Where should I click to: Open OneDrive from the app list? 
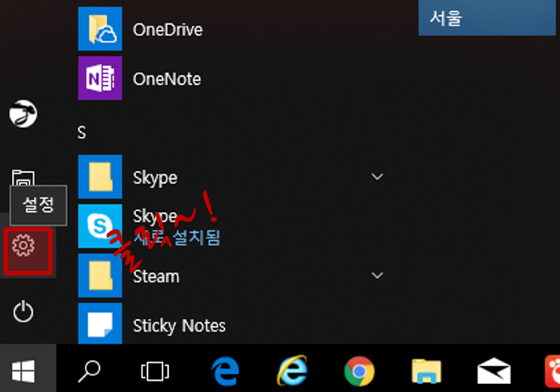tap(232, 30)
